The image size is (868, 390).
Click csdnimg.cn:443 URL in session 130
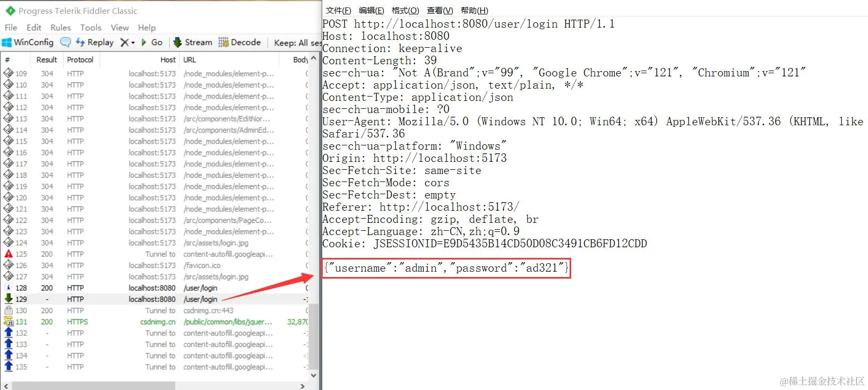(x=208, y=310)
